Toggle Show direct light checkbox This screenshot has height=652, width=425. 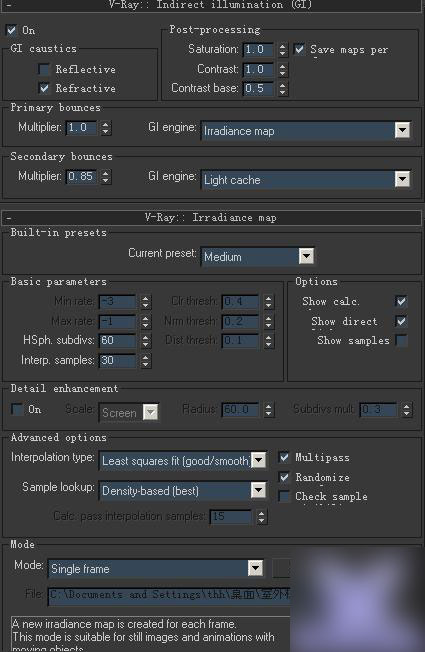coord(401,321)
